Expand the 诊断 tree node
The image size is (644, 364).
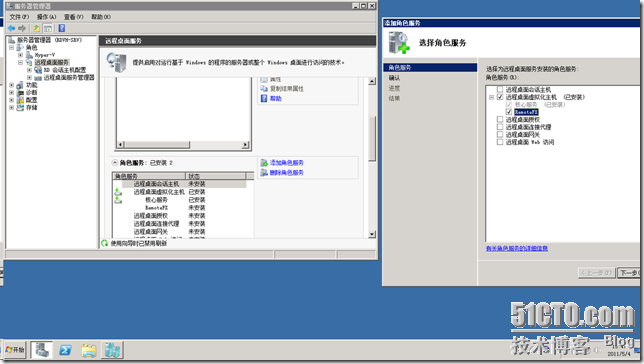[x=12, y=92]
